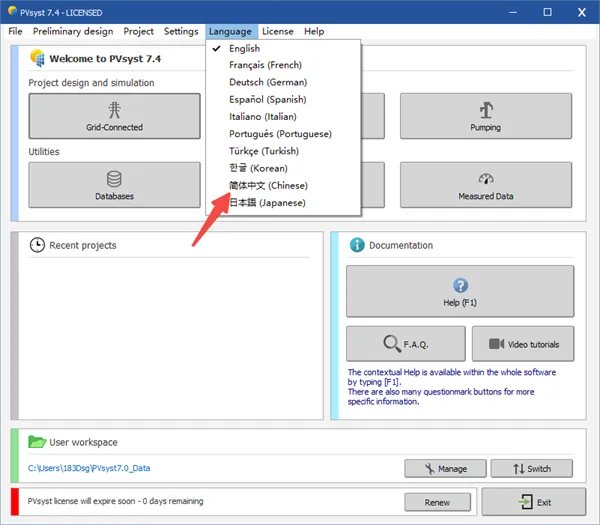The width and height of the screenshot is (600, 525).
Task: Select English language option
Action: pyautogui.click(x=283, y=49)
